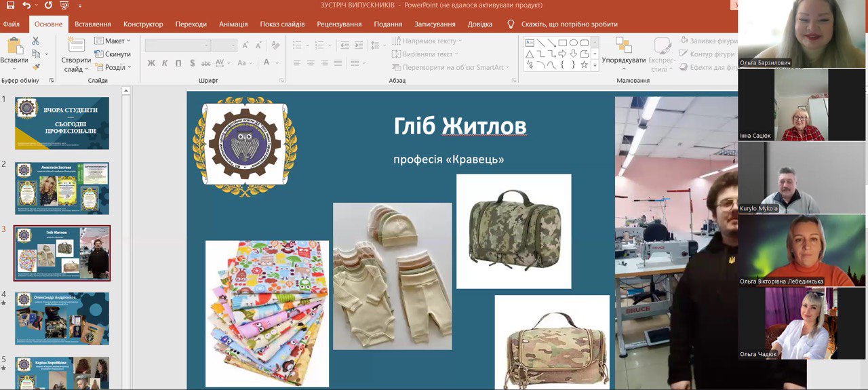868x390 pixels.
Task: Click the Створити слайд new slide icon
Action: 76,45
